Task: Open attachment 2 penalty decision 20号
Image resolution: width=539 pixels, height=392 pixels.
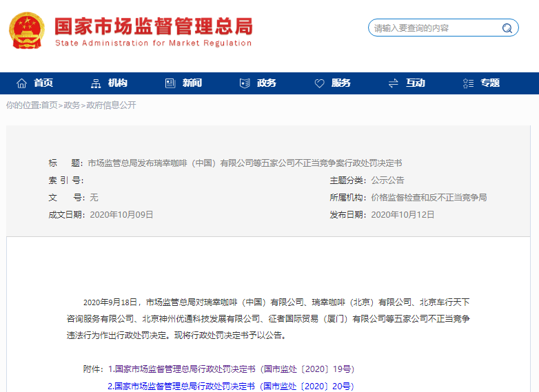Action: point(231,386)
